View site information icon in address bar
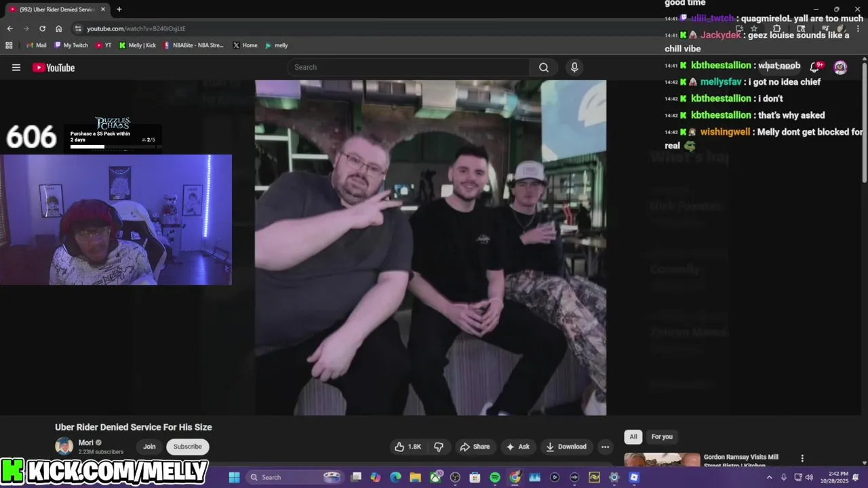This screenshot has width=868, height=488. [x=78, y=28]
